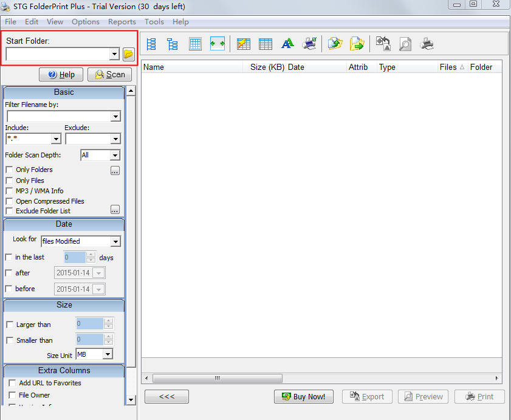Sort by the Files column header

[x=452, y=67]
